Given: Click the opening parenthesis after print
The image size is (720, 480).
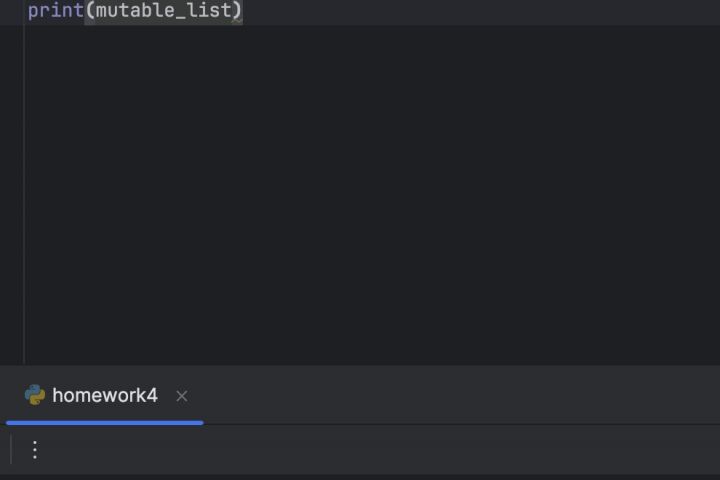Looking at the screenshot, I should coord(89,11).
